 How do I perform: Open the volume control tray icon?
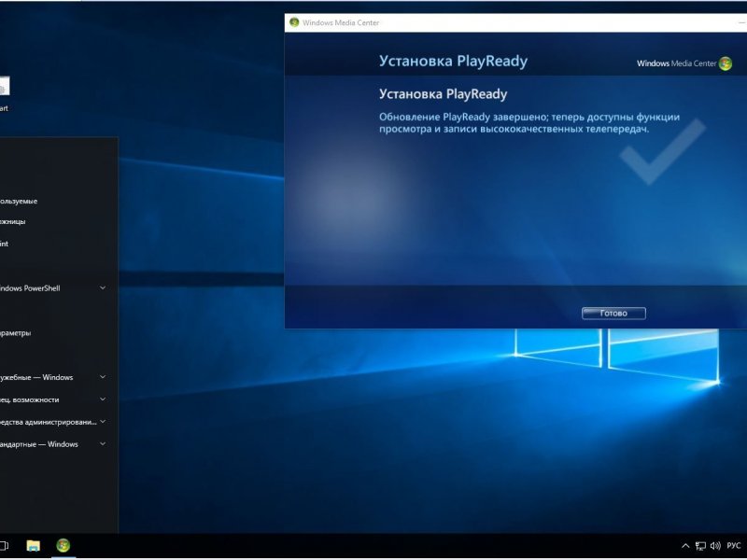[715, 546]
